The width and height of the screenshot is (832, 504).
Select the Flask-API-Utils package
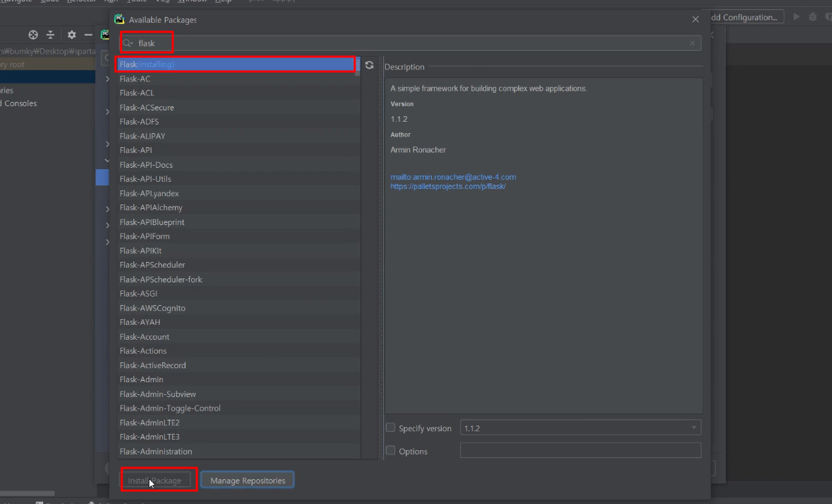[x=239, y=179]
